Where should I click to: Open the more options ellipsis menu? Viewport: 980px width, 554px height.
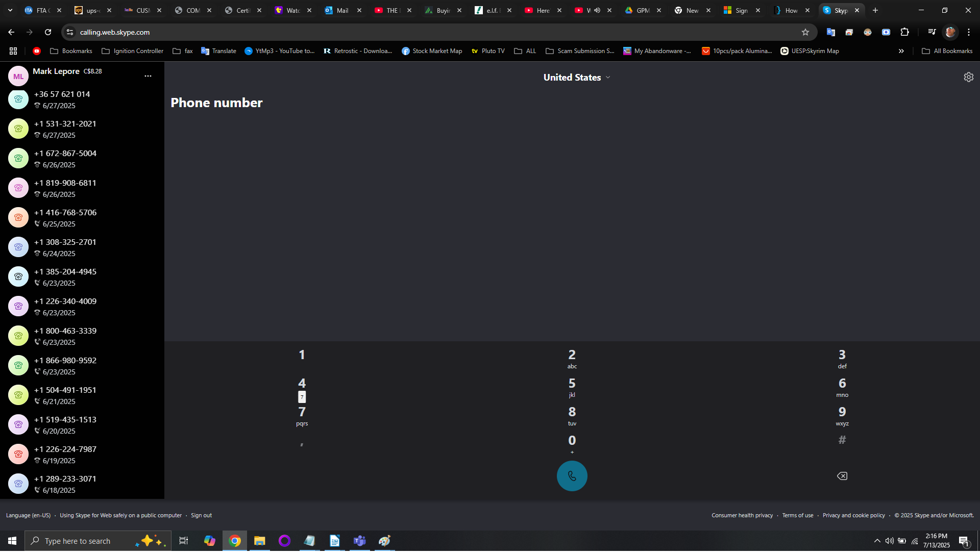click(x=148, y=76)
